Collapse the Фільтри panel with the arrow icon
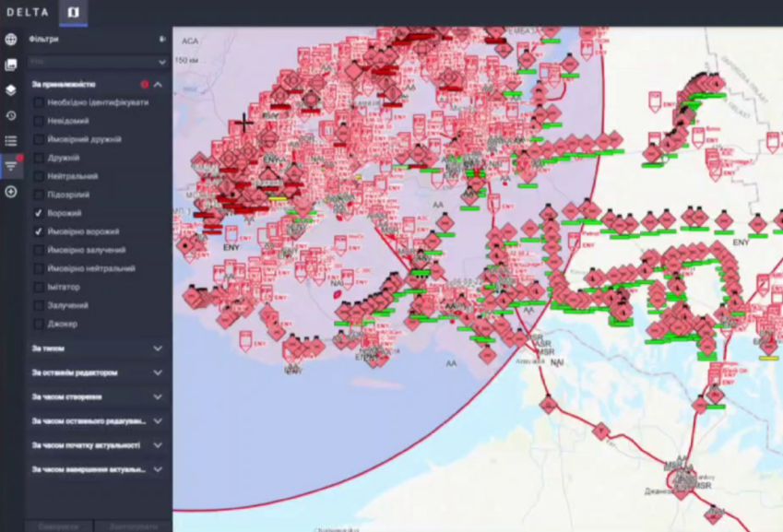The height and width of the screenshot is (532, 783). (162, 40)
